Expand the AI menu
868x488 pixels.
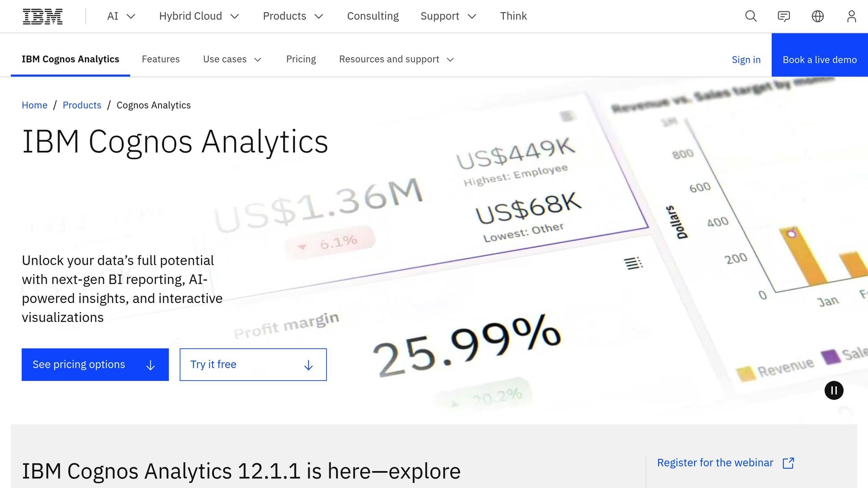click(121, 16)
